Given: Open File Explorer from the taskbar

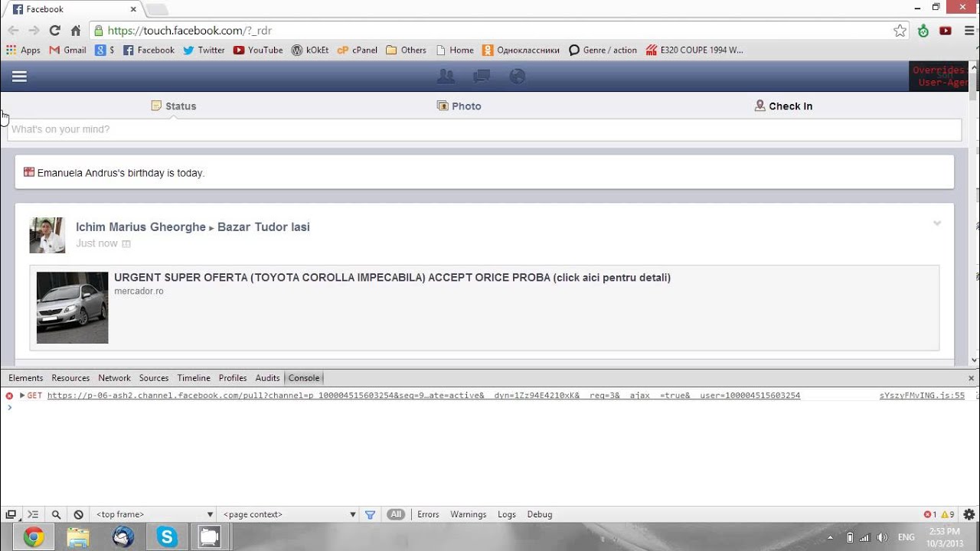Looking at the screenshot, I should (78, 537).
